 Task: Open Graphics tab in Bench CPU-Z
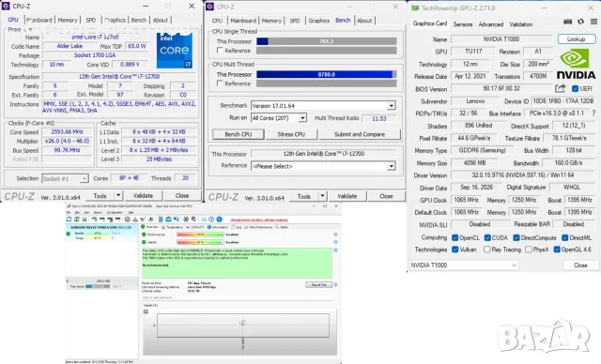pyautogui.click(x=319, y=21)
